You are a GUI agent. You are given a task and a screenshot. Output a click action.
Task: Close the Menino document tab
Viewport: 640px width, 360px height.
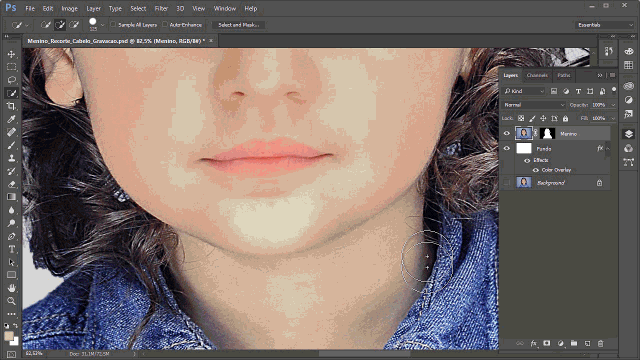[x=211, y=40]
